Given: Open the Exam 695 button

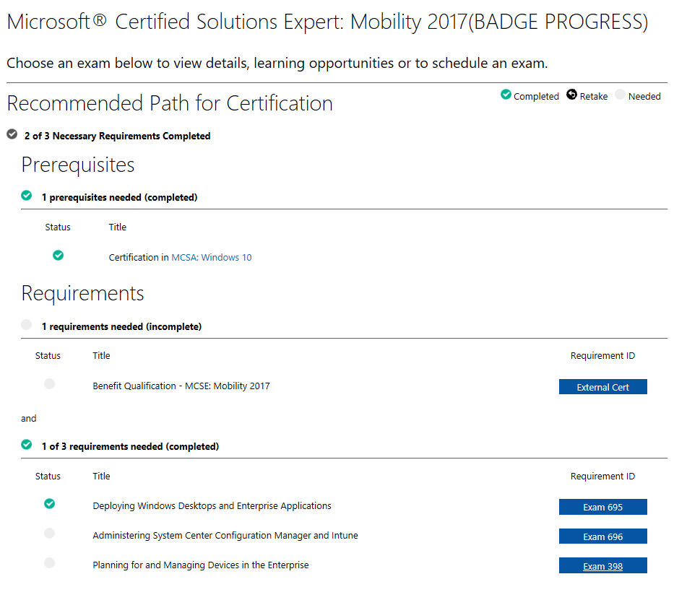Looking at the screenshot, I should pyautogui.click(x=602, y=507).
